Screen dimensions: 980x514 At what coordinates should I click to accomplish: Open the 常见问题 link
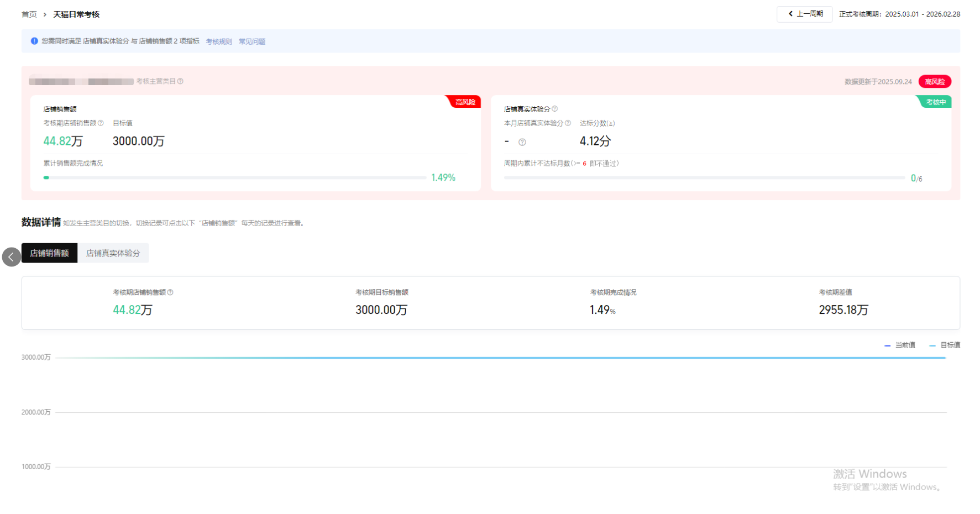click(252, 41)
